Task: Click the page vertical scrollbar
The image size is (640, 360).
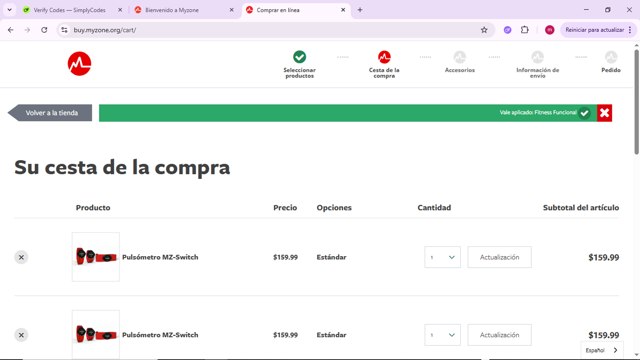Action: (636, 102)
